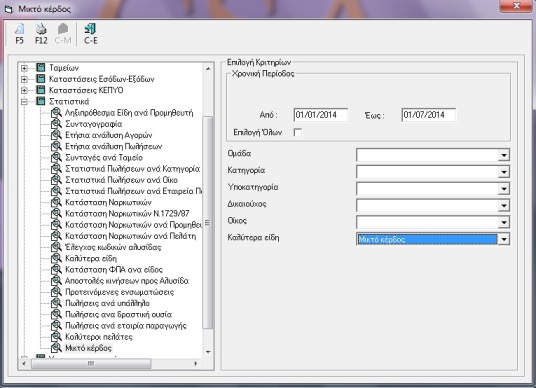This screenshot has height=388, width=536.
Task: Select Κατάσταση Ναρκωτικών ανά Πελάτη
Action: [131, 236]
